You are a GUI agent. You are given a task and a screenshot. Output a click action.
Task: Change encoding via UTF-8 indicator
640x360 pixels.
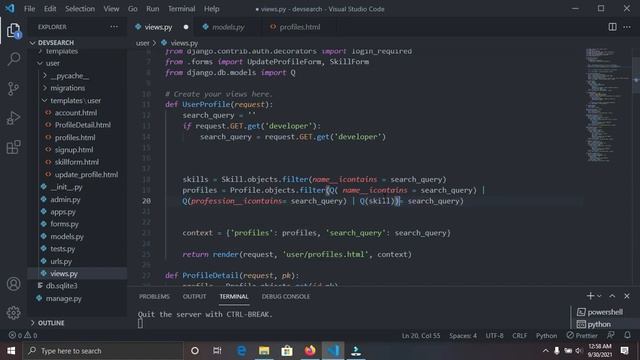(494, 335)
